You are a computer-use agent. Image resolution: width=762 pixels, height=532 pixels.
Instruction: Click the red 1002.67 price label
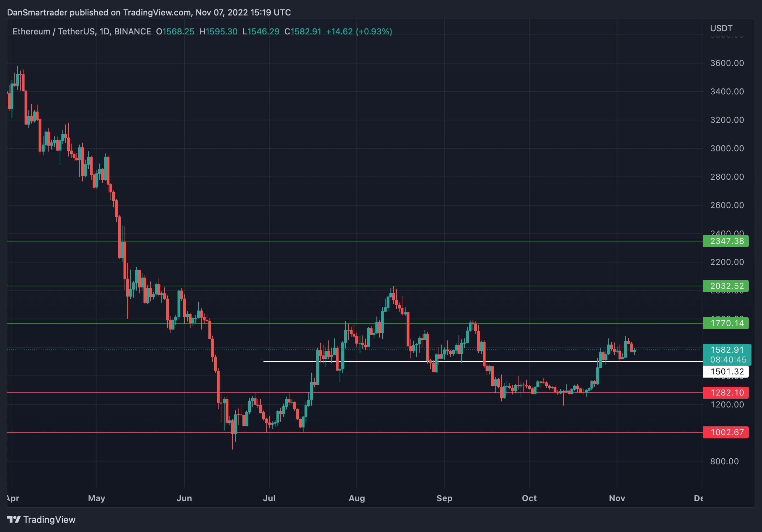(x=726, y=432)
